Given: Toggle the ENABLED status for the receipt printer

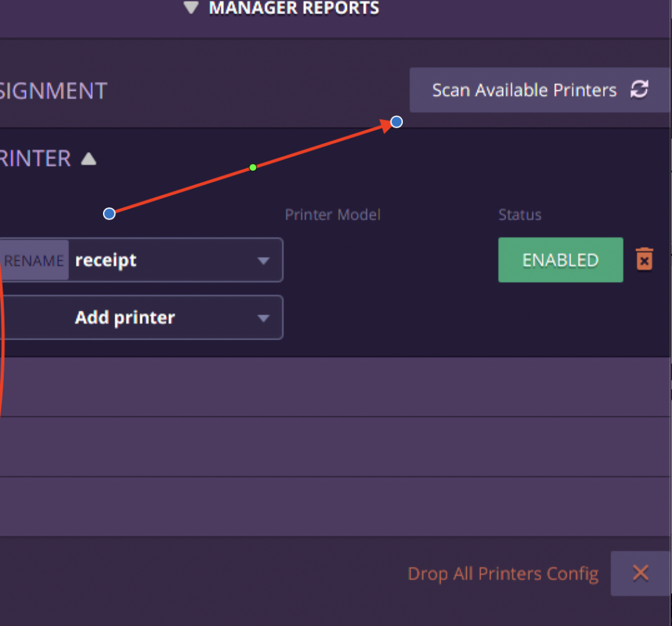Looking at the screenshot, I should coord(560,260).
